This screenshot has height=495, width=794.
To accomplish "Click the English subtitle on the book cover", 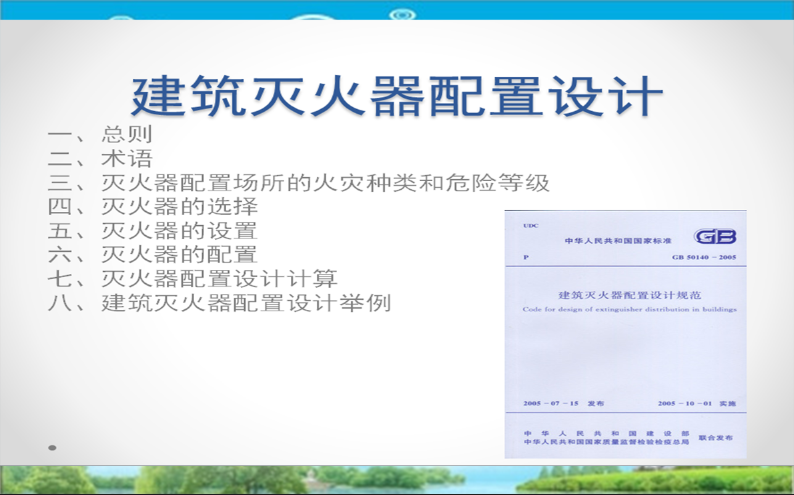I will click(629, 310).
